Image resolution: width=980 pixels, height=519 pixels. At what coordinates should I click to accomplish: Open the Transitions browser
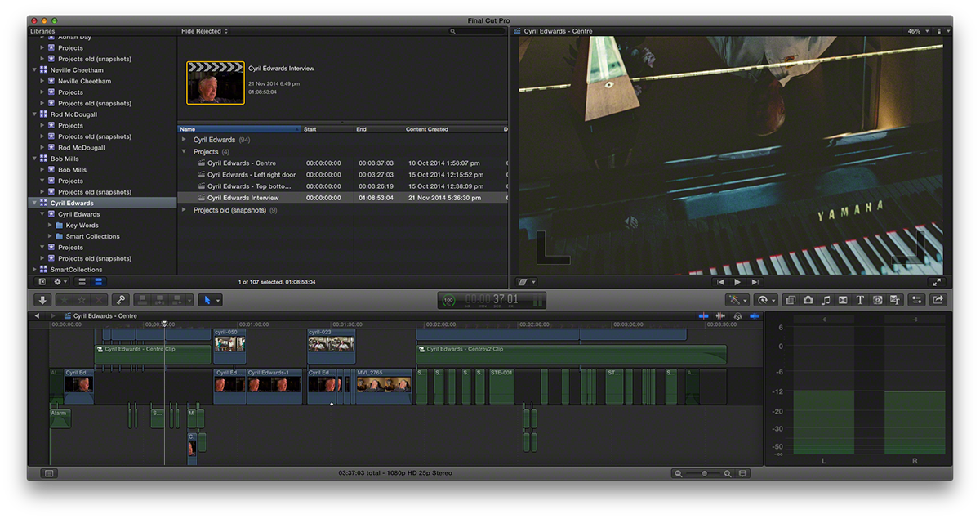[843, 300]
